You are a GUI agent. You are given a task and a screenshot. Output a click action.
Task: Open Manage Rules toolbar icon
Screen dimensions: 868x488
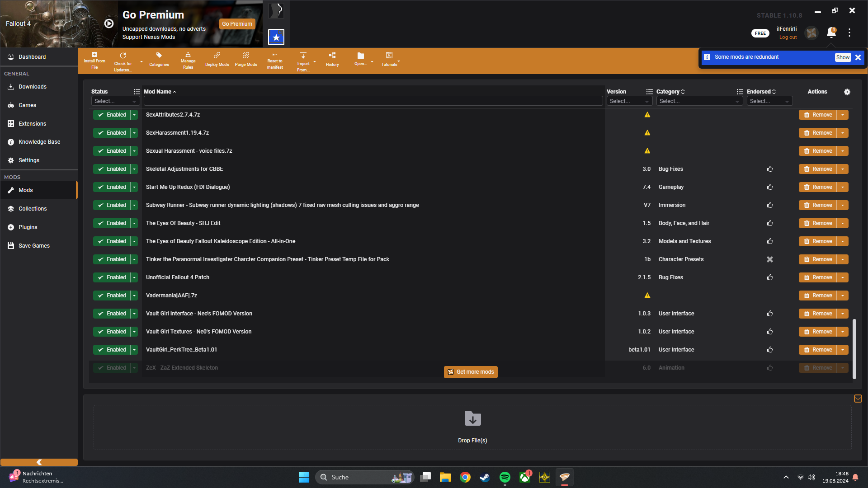[188, 55]
